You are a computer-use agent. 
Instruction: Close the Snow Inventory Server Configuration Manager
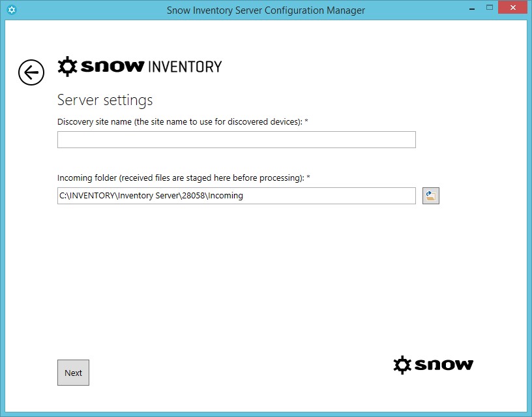pyautogui.click(x=512, y=7)
